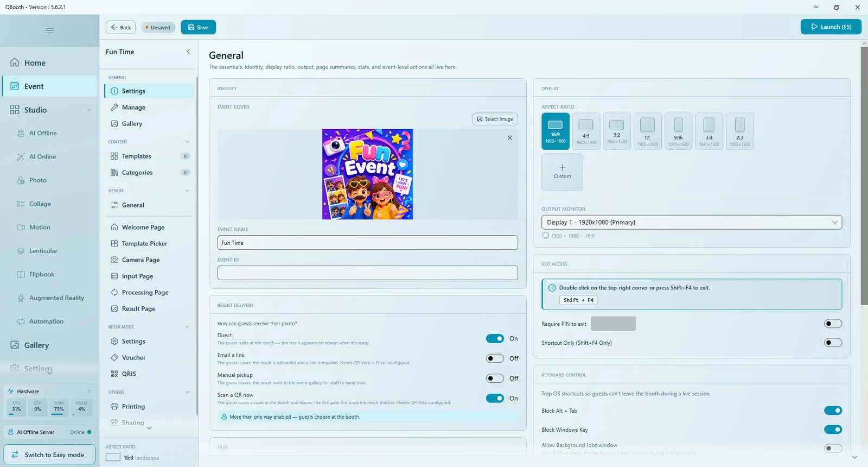Open the Flipbook studio icon
Image resolution: width=868 pixels, height=467 pixels.
point(21,275)
